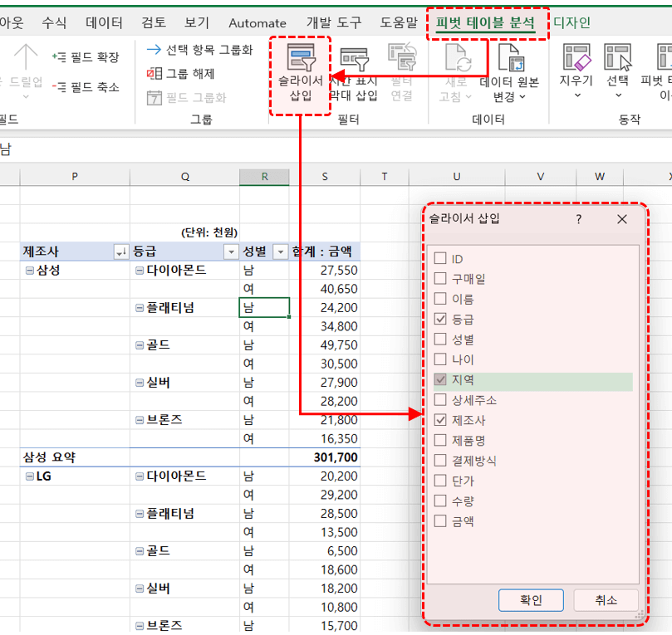This screenshot has height=635, width=672.
Task: Click the Select (선택) pivot icon
Action: [x=617, y=56]
